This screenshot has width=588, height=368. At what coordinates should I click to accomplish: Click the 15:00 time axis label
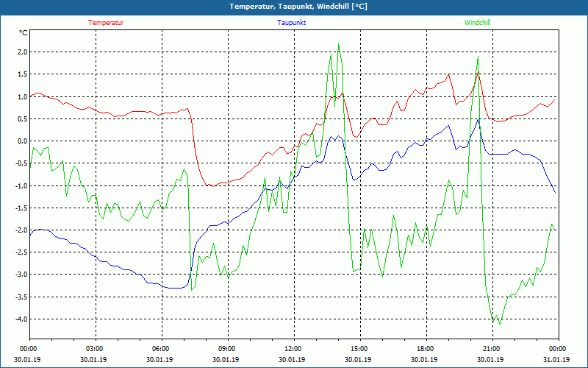(x=359, y=349)
